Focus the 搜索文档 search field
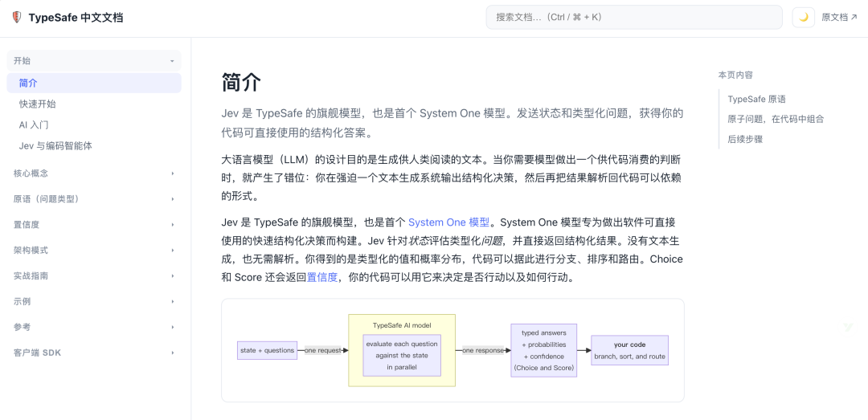868x420 pixels. [634, 17]
